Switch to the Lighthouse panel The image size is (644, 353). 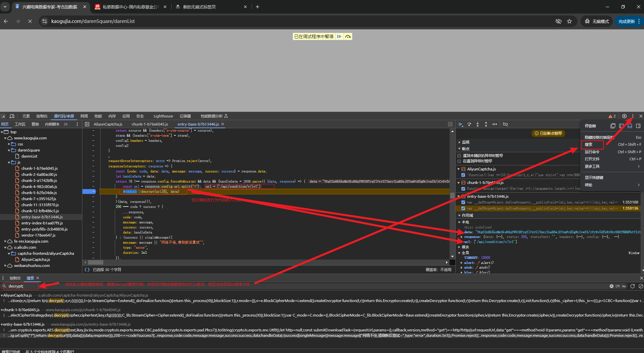(163, 116)
